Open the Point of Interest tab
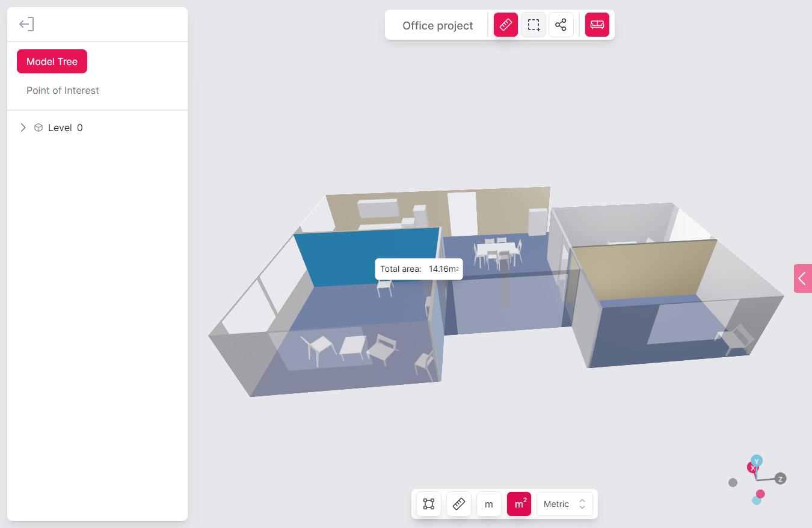 [63, 90]
